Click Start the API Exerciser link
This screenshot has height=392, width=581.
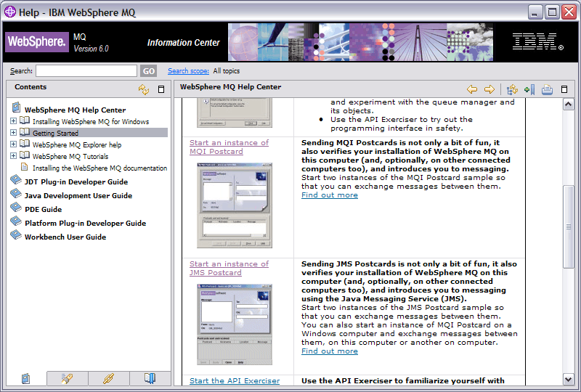(235, 381)
